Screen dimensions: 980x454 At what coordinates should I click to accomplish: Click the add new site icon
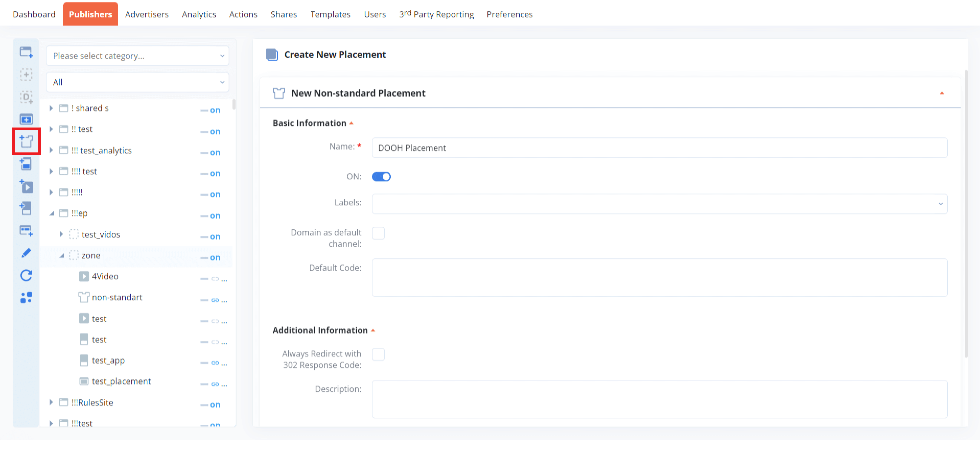[26, 52]
